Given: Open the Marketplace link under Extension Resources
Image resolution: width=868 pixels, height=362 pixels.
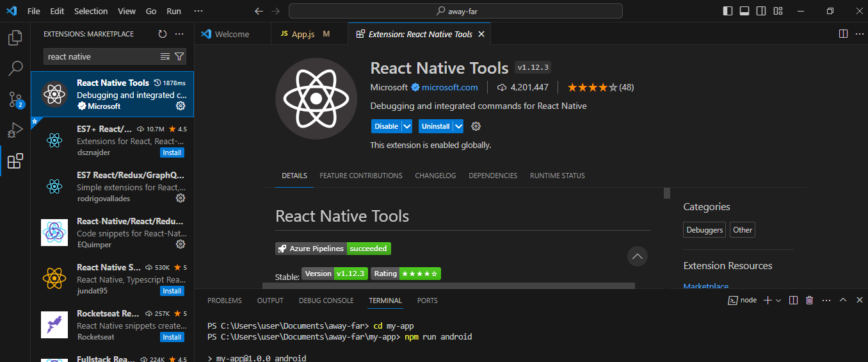Looking at the screenshot, I should pos(705,286).
